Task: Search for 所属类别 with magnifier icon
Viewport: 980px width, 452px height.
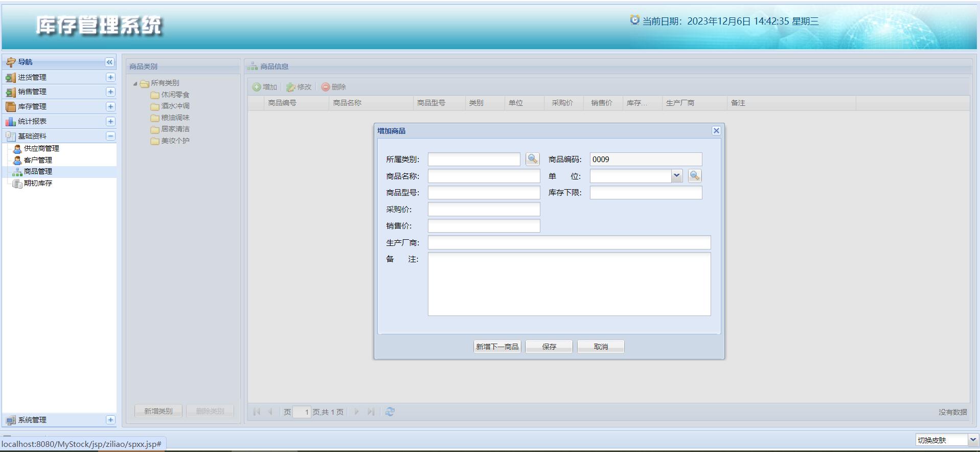Action: point(532,159)
